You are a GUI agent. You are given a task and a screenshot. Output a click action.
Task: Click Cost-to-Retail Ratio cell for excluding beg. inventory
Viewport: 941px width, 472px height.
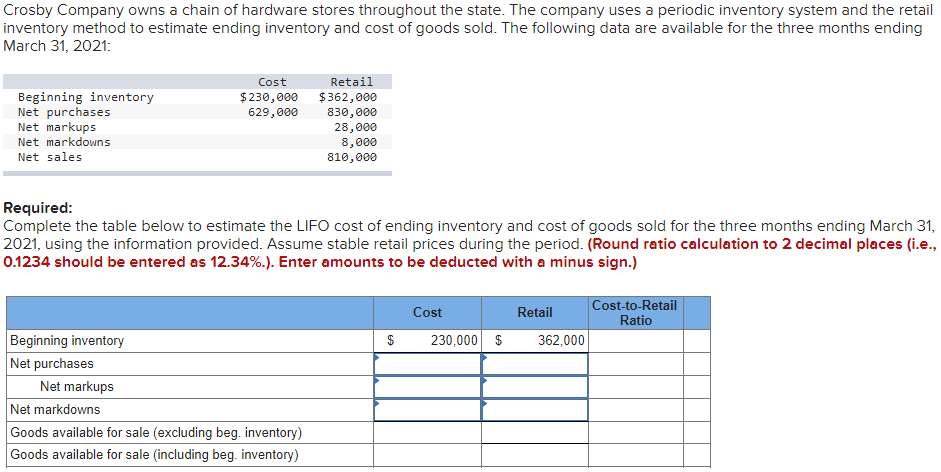pyautogui.click(x=636, y=432)
